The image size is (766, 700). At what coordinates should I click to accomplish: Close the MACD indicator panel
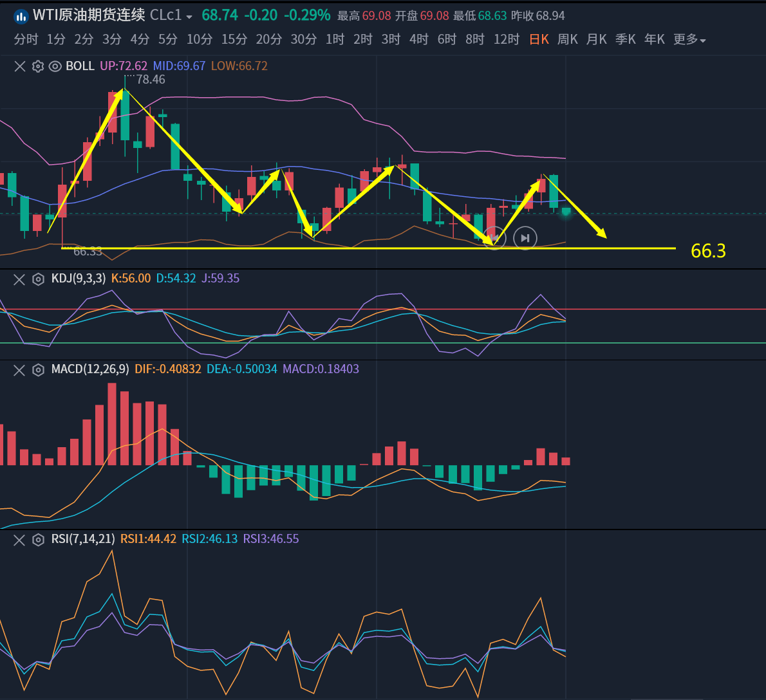pos(20,370)
